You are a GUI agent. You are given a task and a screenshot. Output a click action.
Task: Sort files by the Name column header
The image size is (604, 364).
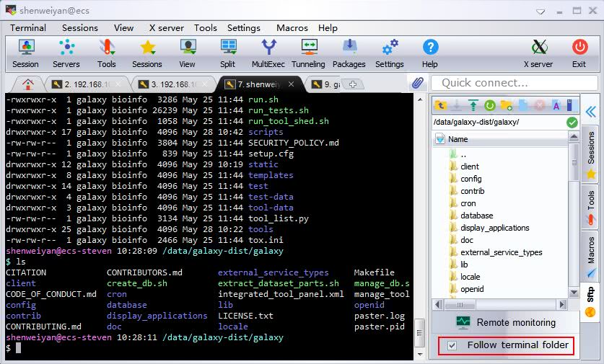click(458, 139)
